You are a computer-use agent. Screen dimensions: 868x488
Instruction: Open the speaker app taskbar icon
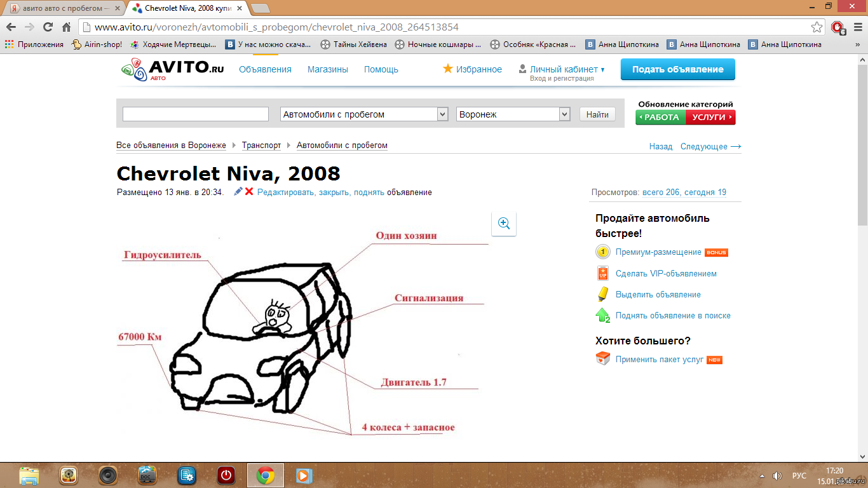point(108,475)
